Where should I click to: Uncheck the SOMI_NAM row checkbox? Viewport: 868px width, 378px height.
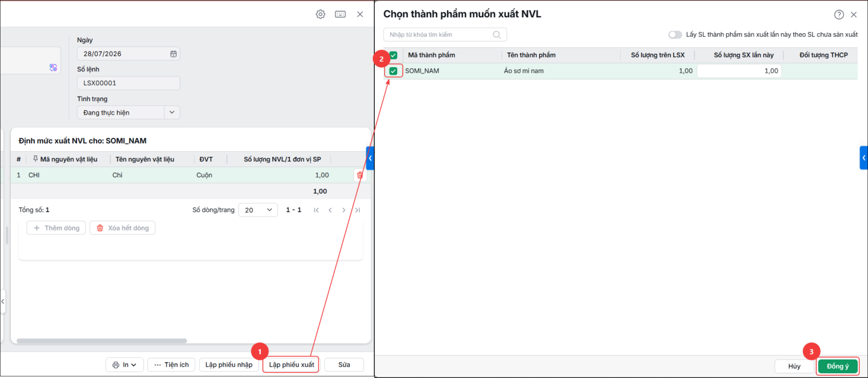(x=393, y=71)
